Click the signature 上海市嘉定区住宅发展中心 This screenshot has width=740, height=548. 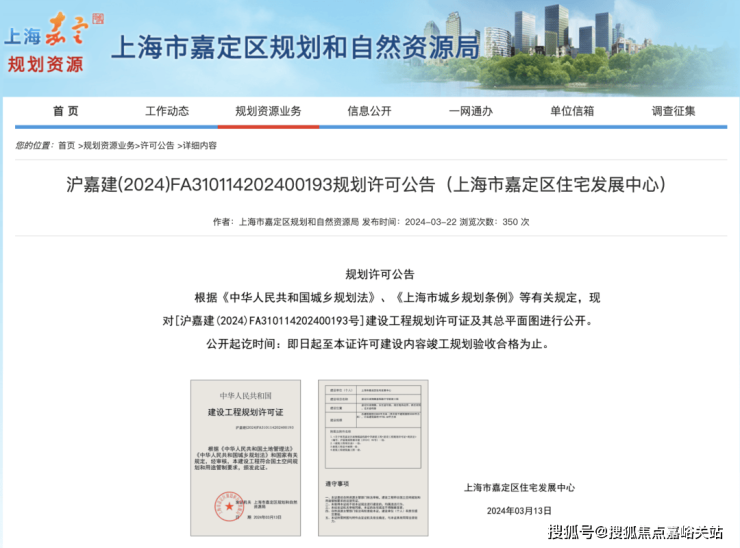520,488
